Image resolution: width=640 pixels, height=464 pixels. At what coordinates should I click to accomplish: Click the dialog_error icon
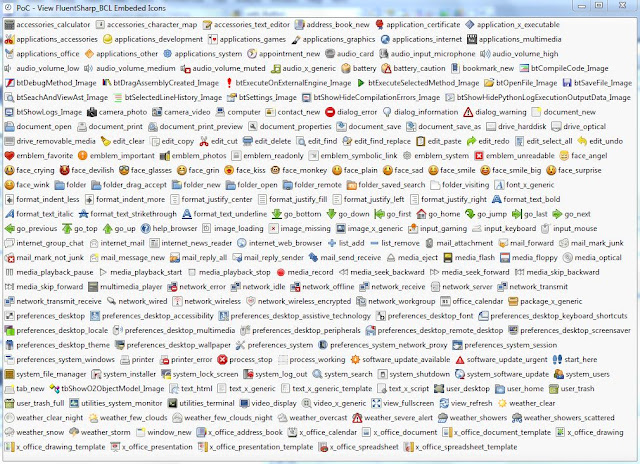coord(330,112)
